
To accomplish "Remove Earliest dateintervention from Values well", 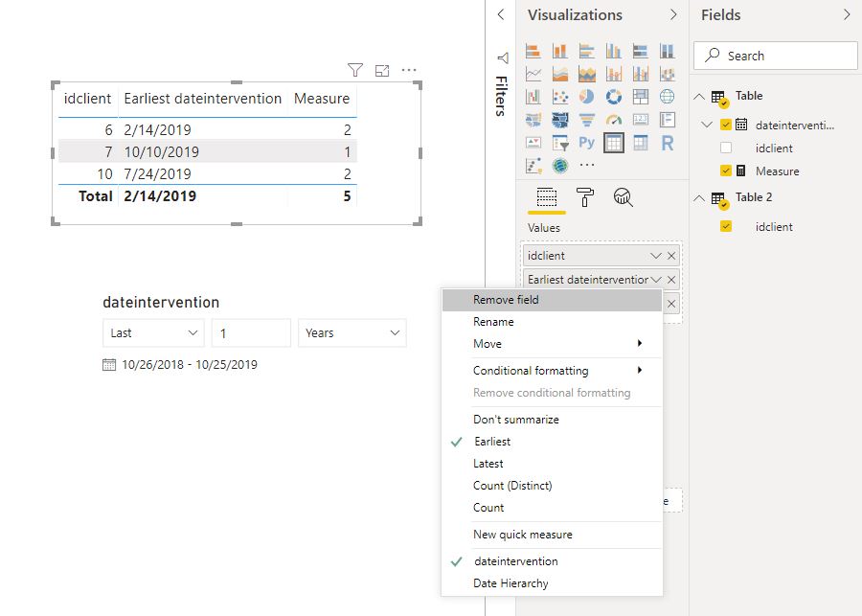I will click(671, 280).
